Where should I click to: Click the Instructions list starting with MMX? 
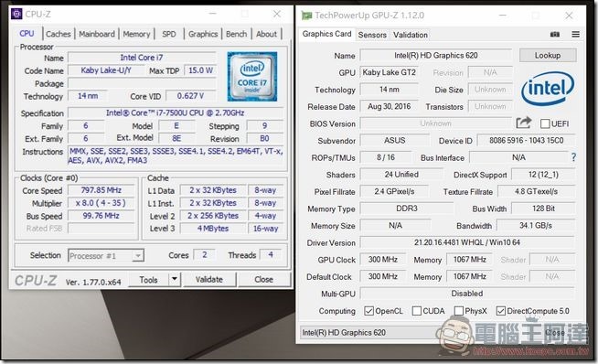176,155
